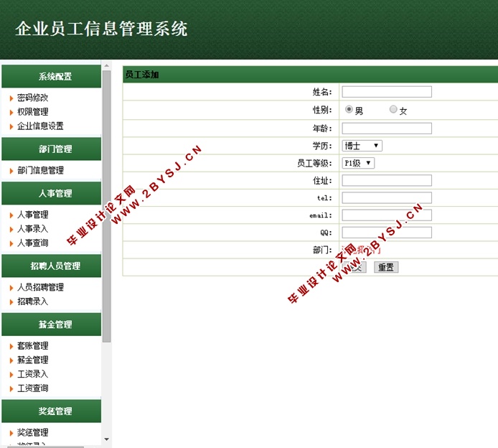Open 奖惩管理 sub-item
Viewport: 498px width, 448px height.
pyautogui.click(x=32, y=432)
